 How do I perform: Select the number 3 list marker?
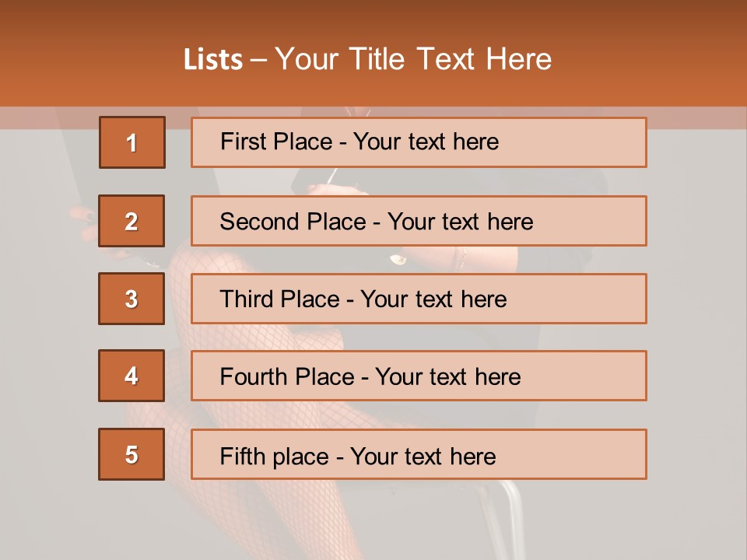point(132,299)
